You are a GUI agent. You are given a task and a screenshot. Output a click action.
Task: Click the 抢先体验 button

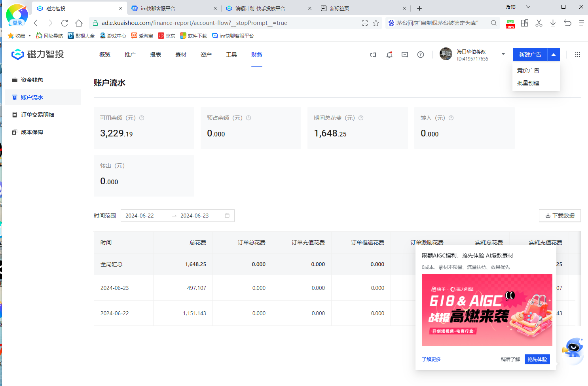click(537, 359)
